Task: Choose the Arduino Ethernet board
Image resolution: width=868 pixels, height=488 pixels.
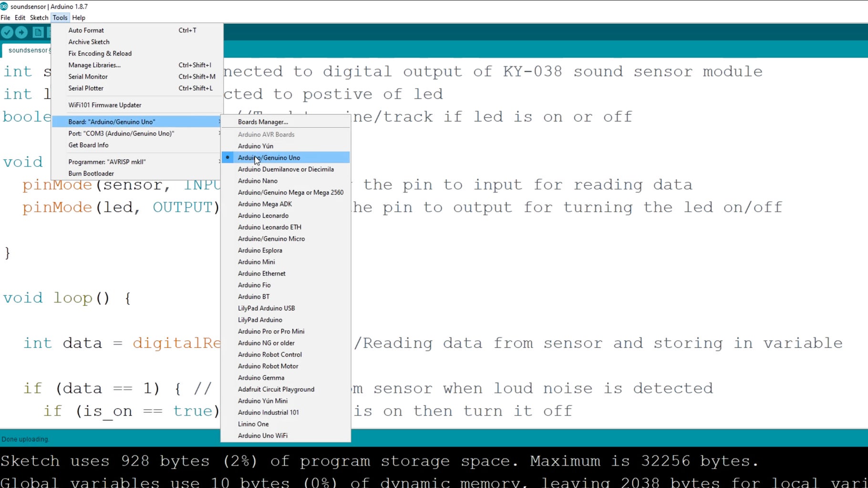Action: coord(286,274)
